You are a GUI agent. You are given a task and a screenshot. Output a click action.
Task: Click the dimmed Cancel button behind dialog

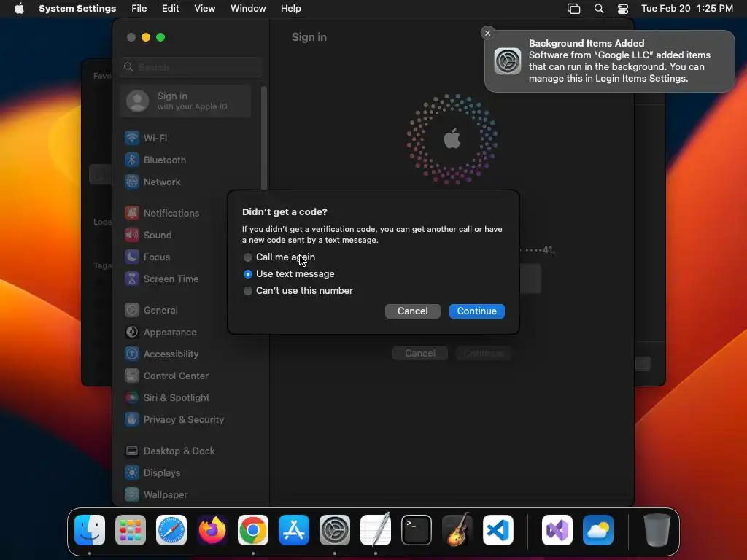coord(419,354)
